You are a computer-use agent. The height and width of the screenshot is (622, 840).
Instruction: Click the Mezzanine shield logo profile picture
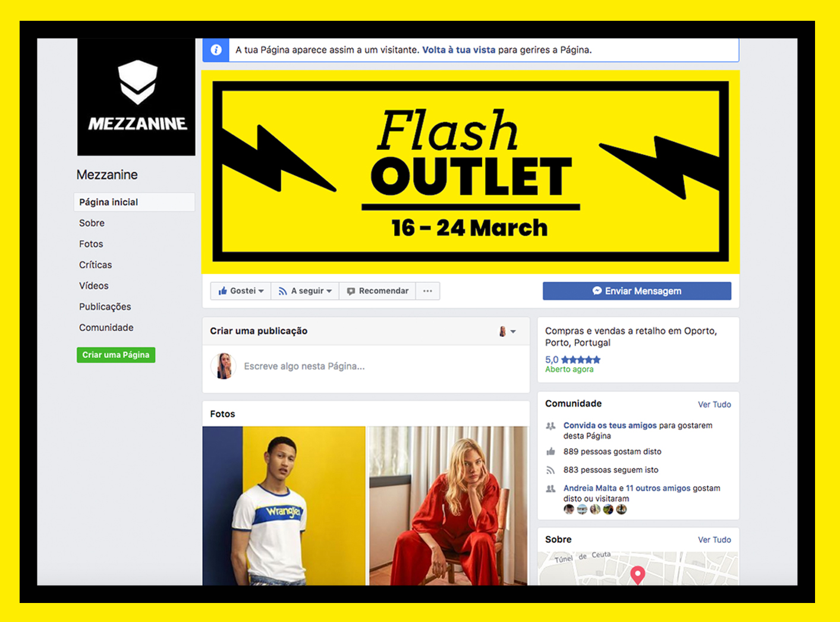coord(136,97)
